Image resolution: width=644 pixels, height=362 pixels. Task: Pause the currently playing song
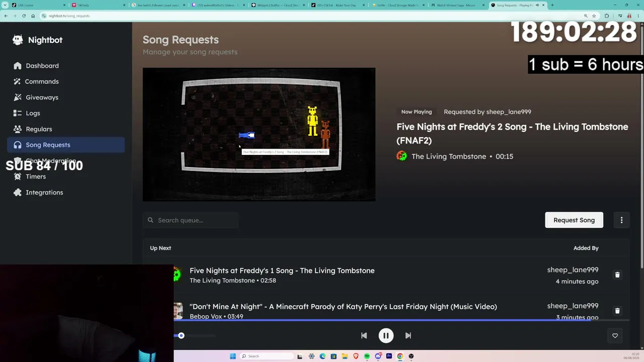(386, 335)
